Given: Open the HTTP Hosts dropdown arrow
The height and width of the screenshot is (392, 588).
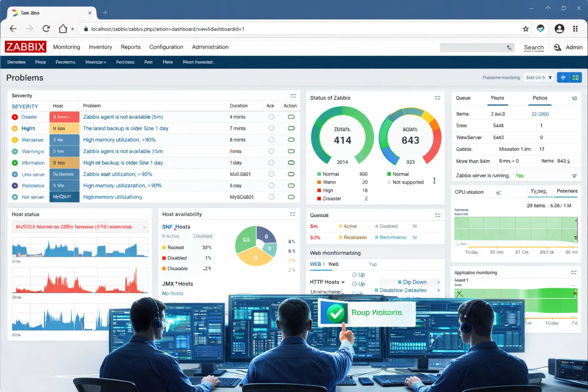Looking at the screenshot, I should (x=343, y=282).
